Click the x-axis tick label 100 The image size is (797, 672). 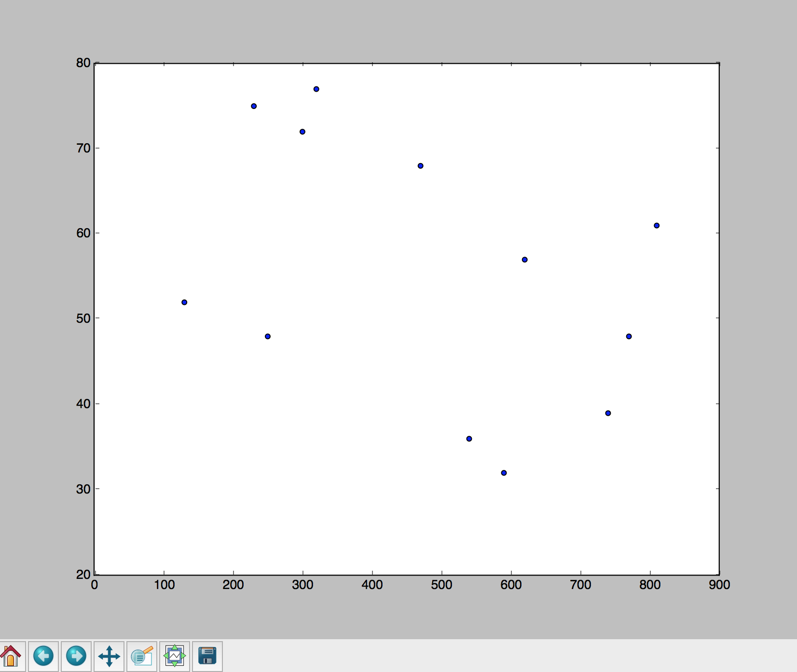pos(164,585)
